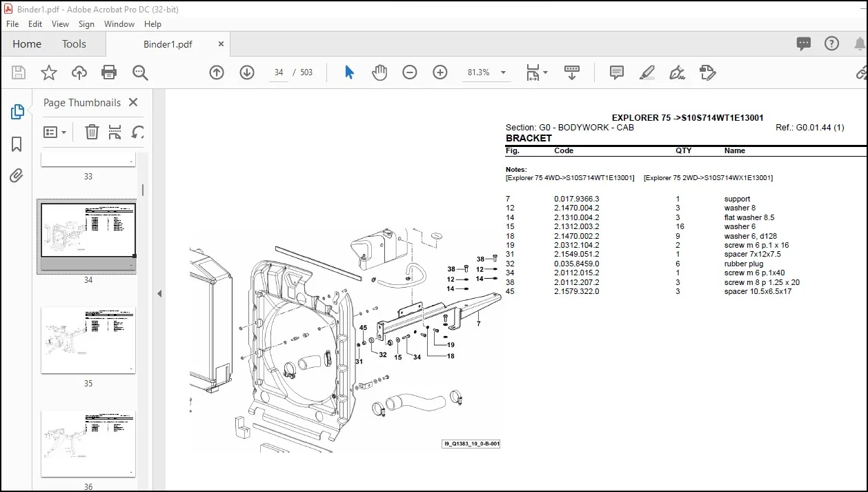
Task: Click 'screw m 8 p 1.25 x 20' text
Action: click(762, 282)
